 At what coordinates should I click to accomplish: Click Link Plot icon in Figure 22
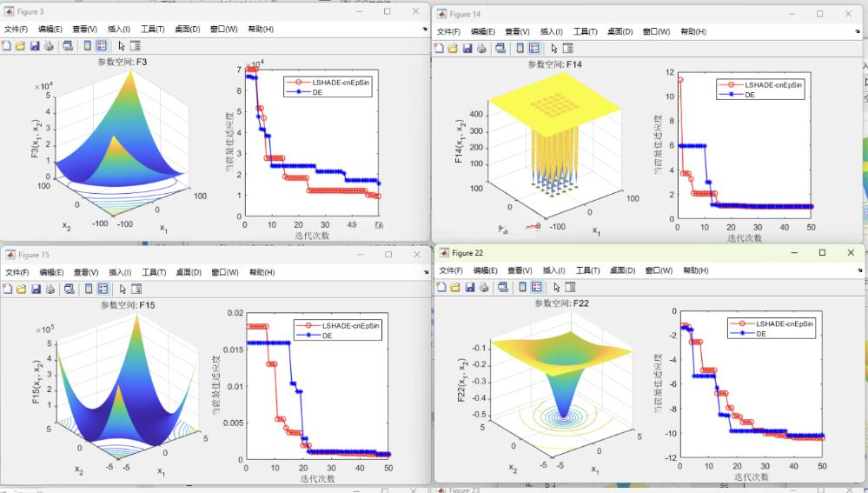[503, 287]
